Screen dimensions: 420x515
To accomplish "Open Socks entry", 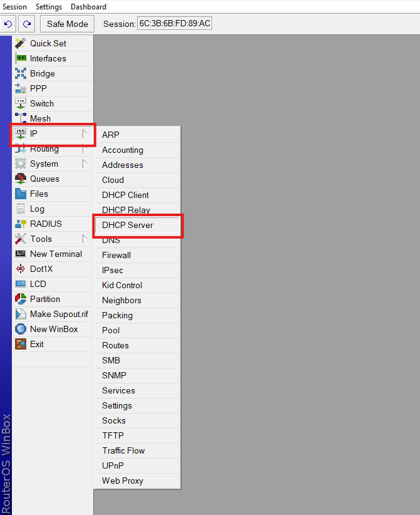I will coord(138,421).
